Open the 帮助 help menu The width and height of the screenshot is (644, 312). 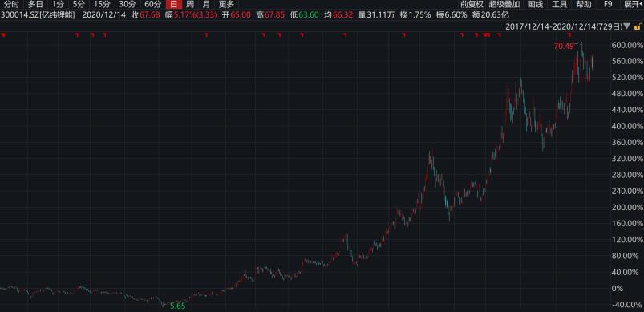[x=584, y=5]
